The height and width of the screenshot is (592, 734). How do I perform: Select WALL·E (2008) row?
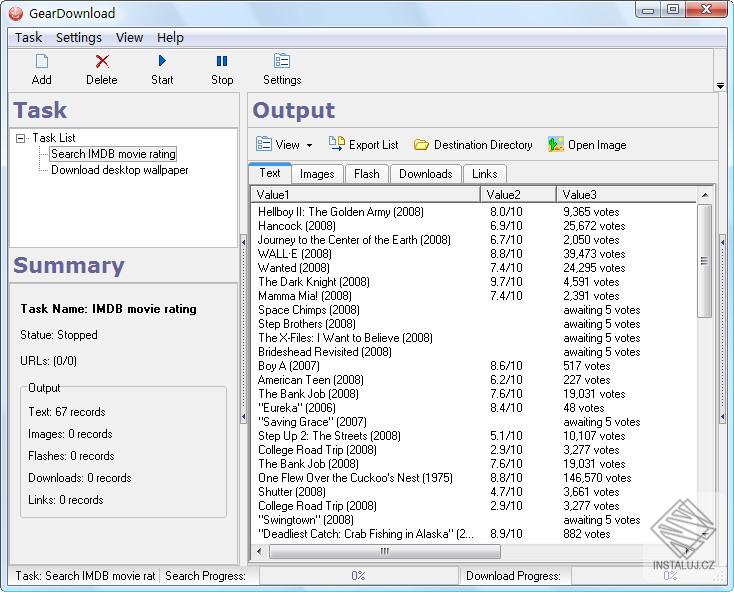473,254
